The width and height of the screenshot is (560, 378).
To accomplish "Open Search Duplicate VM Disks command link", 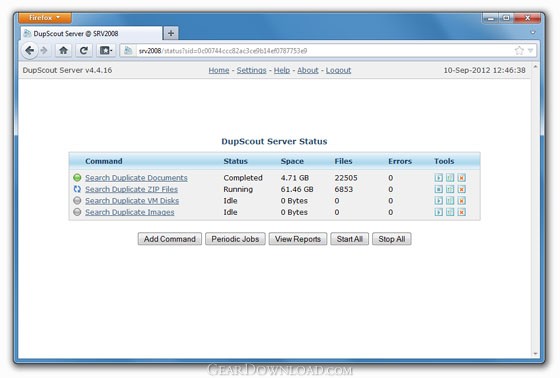I will pos(132,200).
